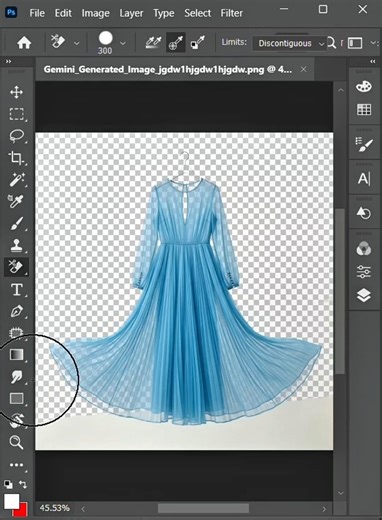Enable Sampling Background Swatch option
The height and width of the screenshot is (520, 382).
198,43
